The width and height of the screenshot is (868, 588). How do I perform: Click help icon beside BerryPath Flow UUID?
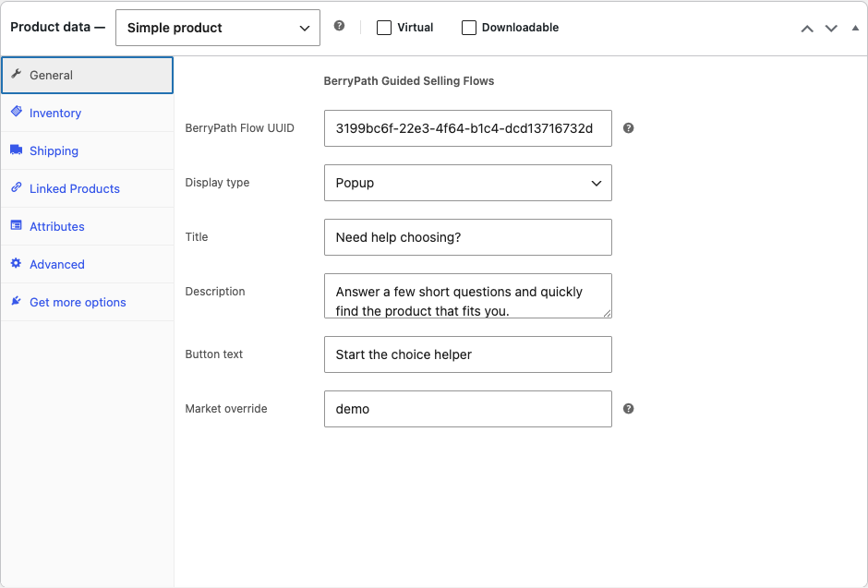628,128
